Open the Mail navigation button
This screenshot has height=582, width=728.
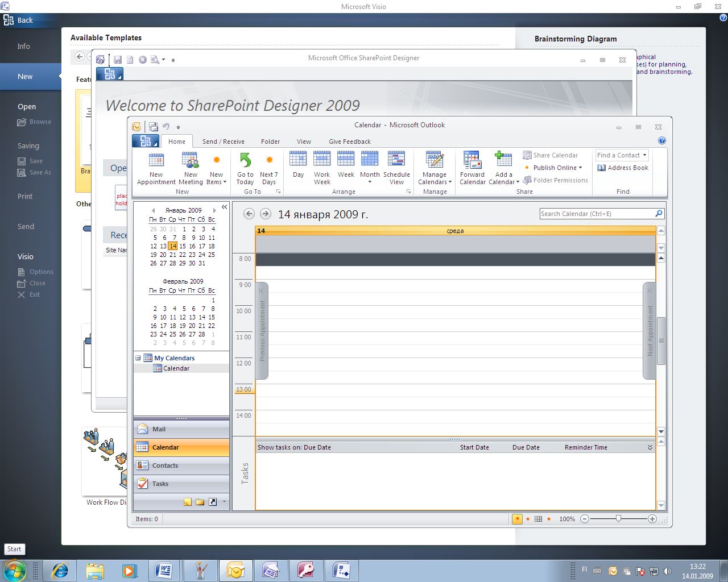click(x=159, y=429)
